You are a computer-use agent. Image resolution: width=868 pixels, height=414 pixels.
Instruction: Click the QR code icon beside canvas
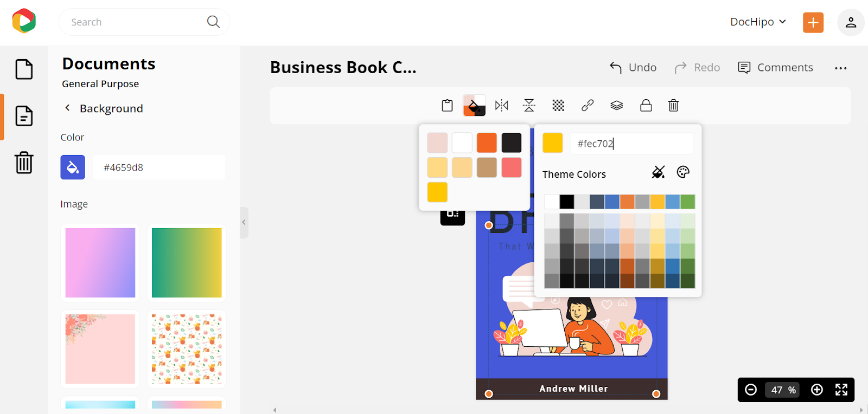point(452,214)
